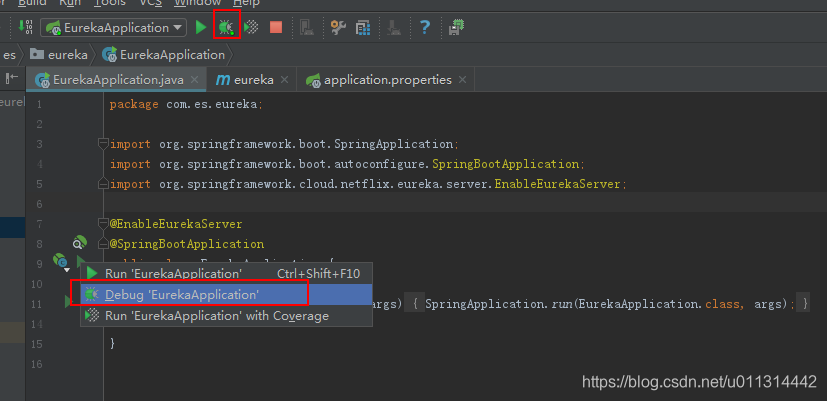Click line number 16 in the gutter
Viewport: 827px width, 401px height.
click(36, 364)
